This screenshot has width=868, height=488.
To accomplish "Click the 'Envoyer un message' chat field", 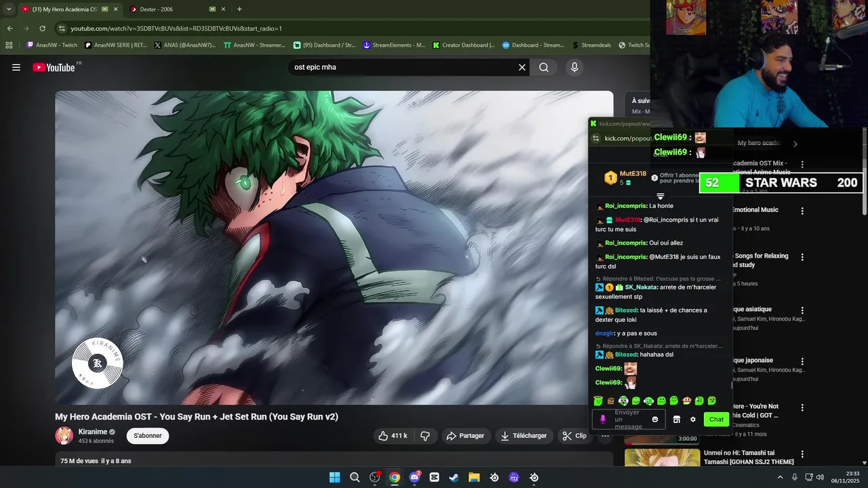I will click(x=629, y=420).
